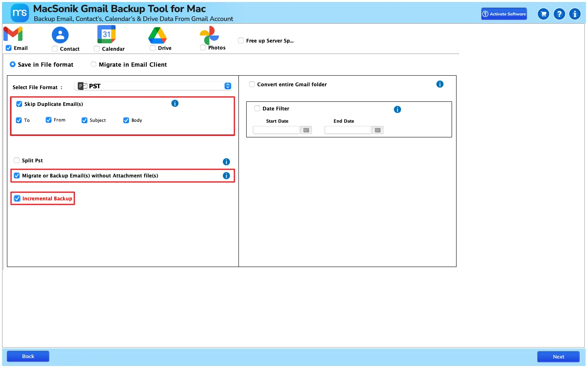Click the MacSonik 'ms' app logo

pyautogui.click(x=20, y=13)
